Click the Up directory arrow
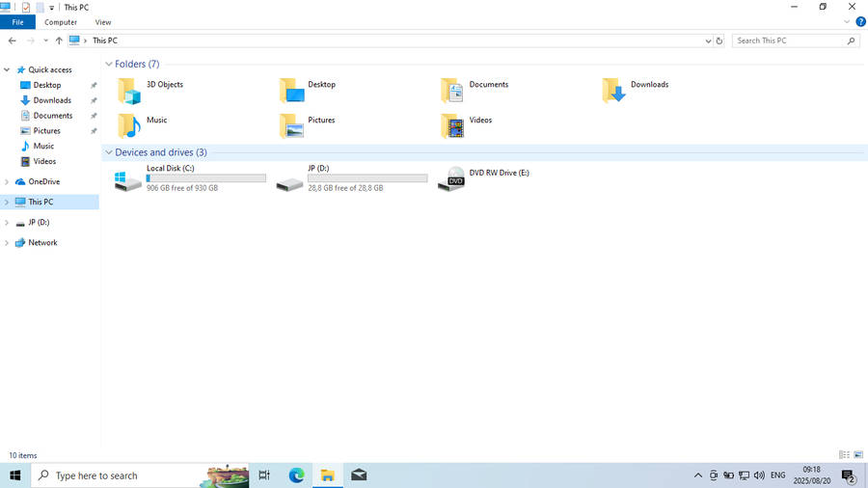 (x=59, y=41)
